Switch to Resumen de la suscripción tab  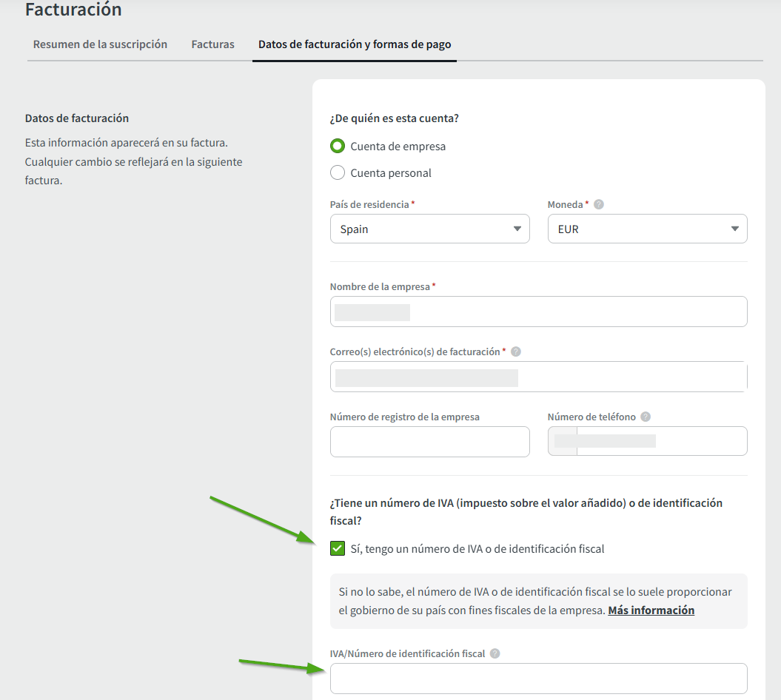pyautogui.click(x=100, y=44)
